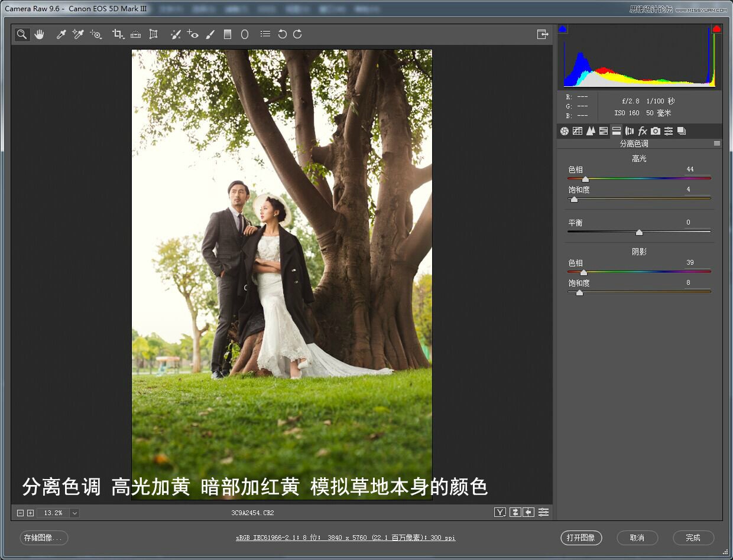This screenshot has height=560, width=733.
Task: Open the Tone Curve panel
Action: 578,131
